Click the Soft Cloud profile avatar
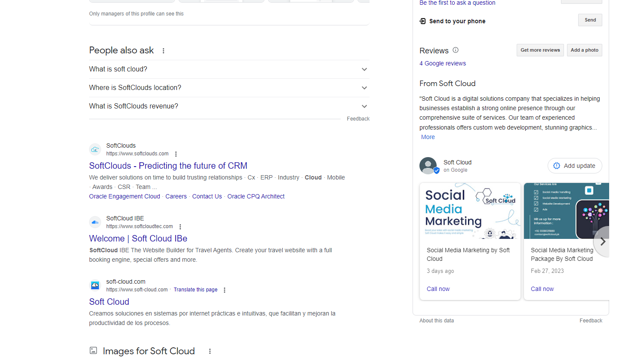This screenshot has width=644, height=362. point(428,166)
